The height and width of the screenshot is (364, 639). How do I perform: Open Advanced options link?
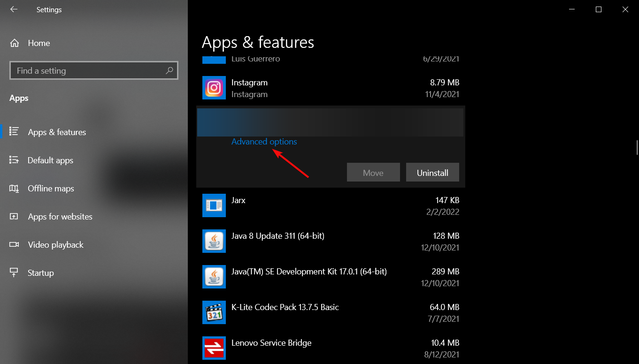(x=264, y=142)
